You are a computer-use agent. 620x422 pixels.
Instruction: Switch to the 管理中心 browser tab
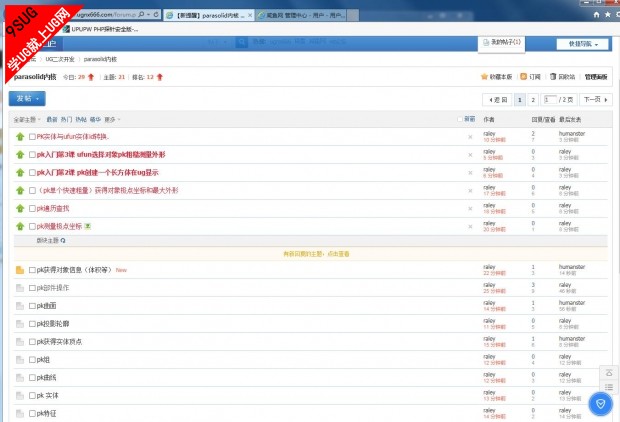coord(302,15)
